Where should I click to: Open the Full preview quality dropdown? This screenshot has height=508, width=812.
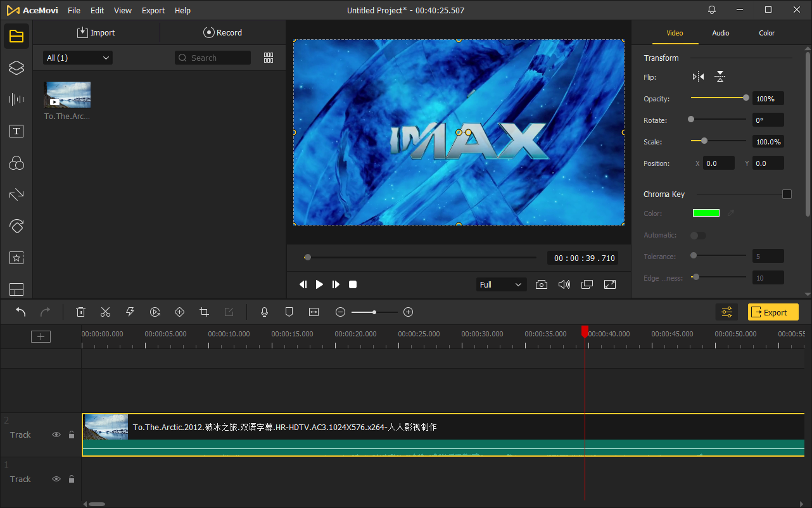[501, 284]
